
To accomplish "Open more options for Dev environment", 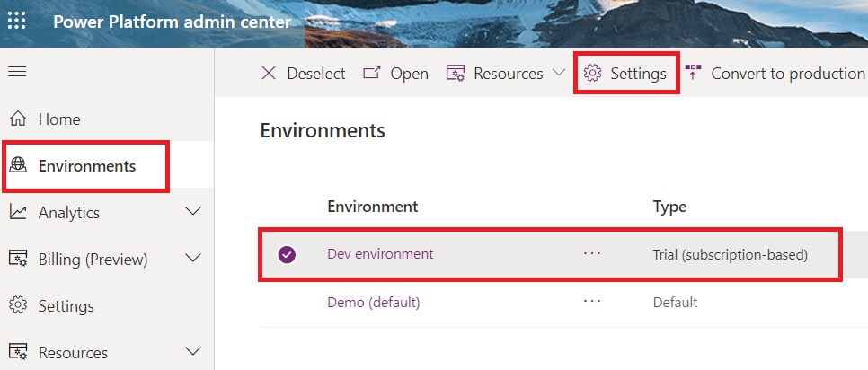I will point(591,254).
